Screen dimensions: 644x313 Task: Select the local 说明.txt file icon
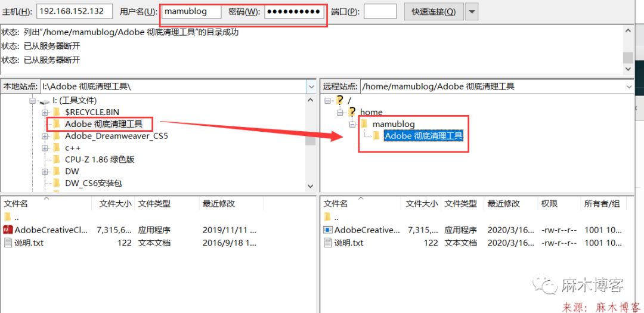[8, 243]
